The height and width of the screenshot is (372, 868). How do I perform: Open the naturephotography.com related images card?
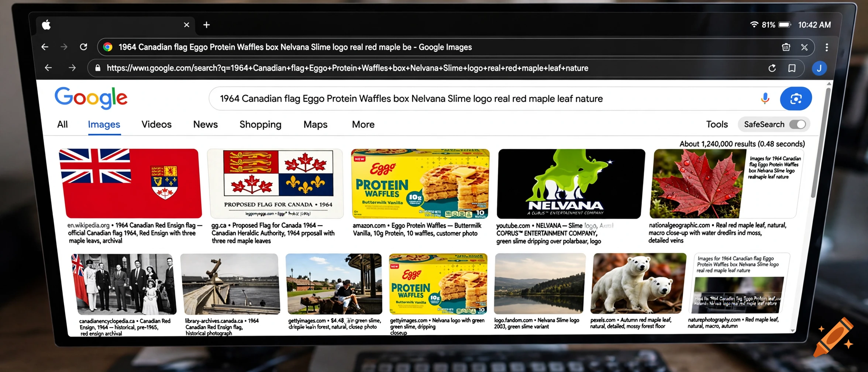tap(740, 283)
